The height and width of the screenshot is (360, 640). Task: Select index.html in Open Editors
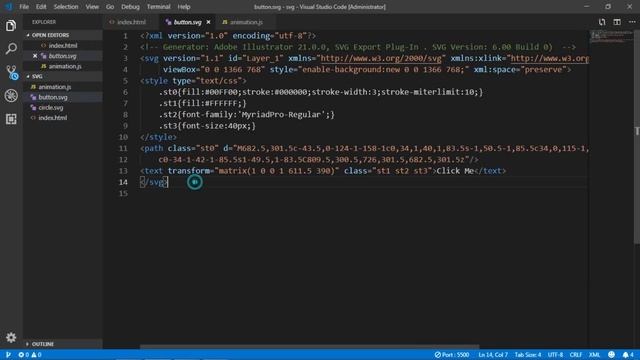(x=63, y=46)
